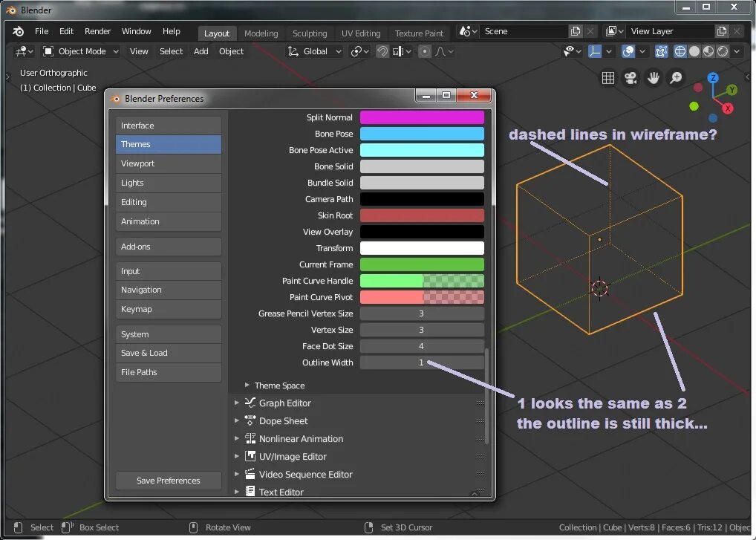Viewport: 756px width, 540px height.
Task: Expand the Graph Editor theme section
Action: [273, 403]
